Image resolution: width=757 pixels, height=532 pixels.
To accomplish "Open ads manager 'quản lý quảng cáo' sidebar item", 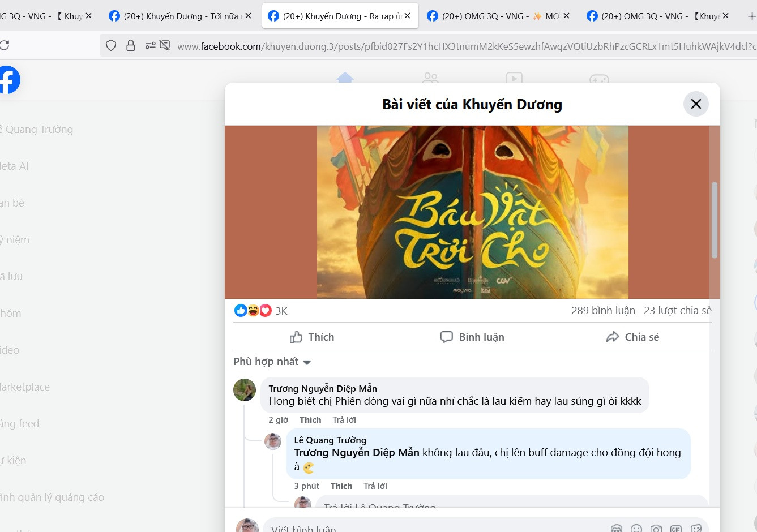I will tap(52, 497).
